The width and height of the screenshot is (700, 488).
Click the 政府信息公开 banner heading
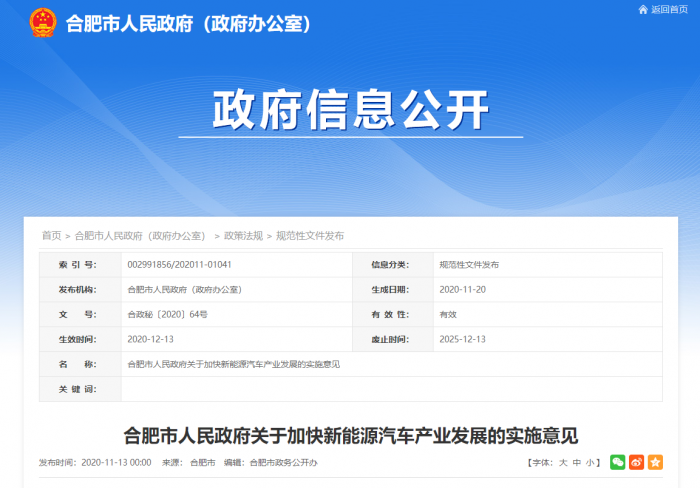point(350,109)
